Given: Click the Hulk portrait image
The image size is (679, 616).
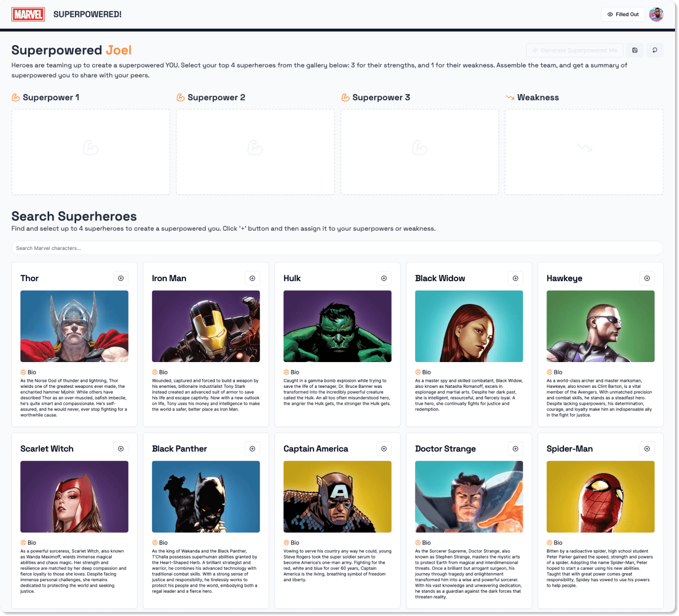Looking at the screenshot, I should tap(338, 326).
